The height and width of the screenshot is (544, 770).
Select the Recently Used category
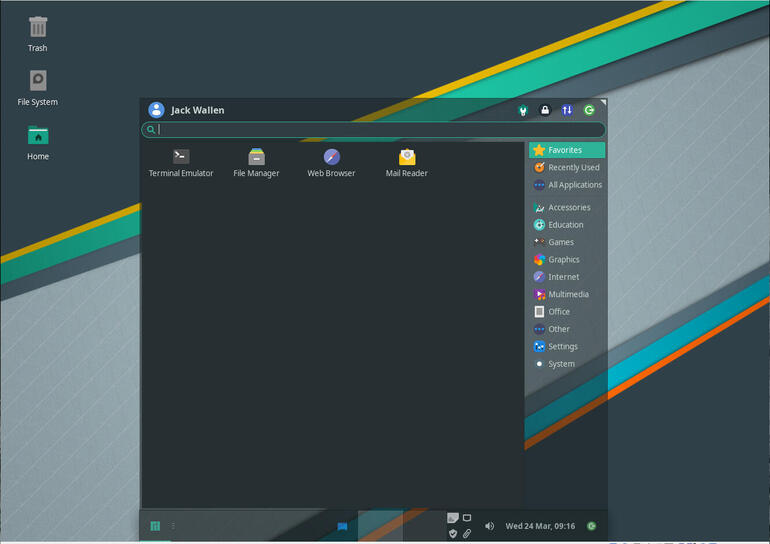tap(567, 167)
